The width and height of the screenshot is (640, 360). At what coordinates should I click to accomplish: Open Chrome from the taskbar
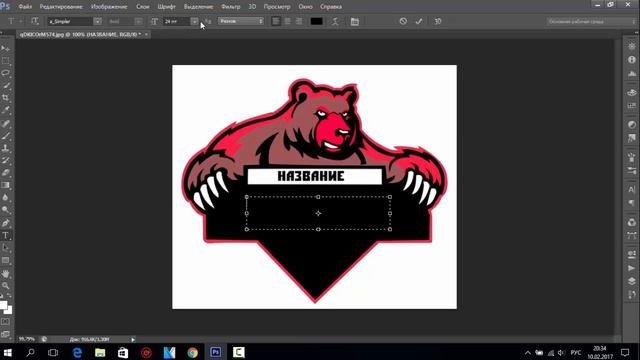click(193, 352)
